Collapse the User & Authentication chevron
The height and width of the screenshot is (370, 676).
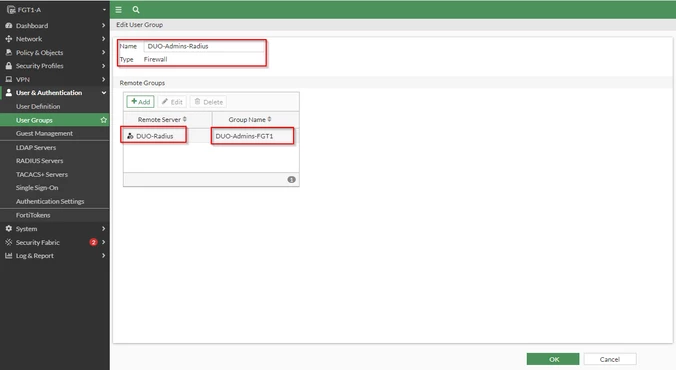103,92
